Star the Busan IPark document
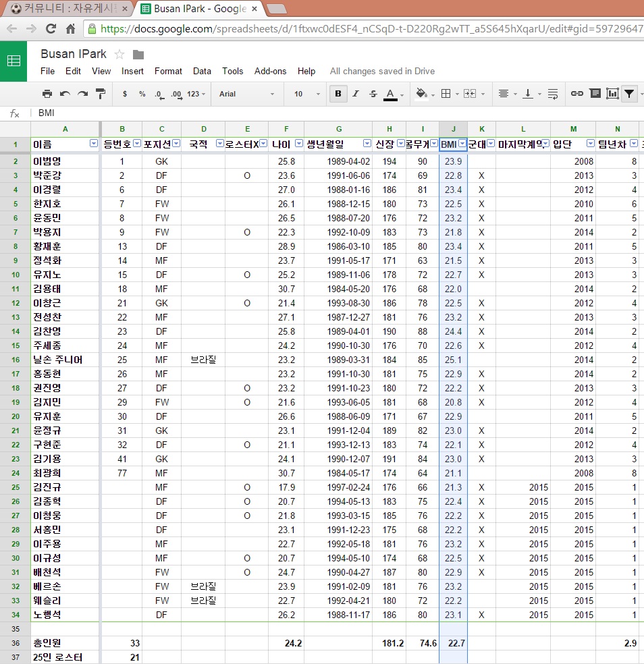The image size is (644, 664). 119,54
